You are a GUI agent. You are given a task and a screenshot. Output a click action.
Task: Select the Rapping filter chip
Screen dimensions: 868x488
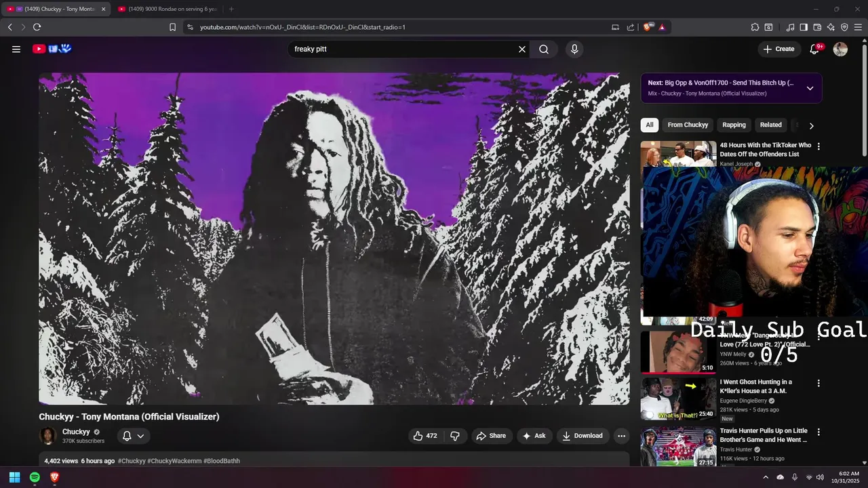(734, 125)
